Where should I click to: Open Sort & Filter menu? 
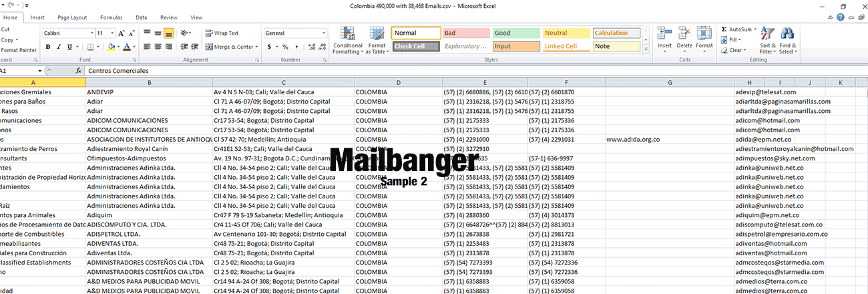click(x=768, y=40)
